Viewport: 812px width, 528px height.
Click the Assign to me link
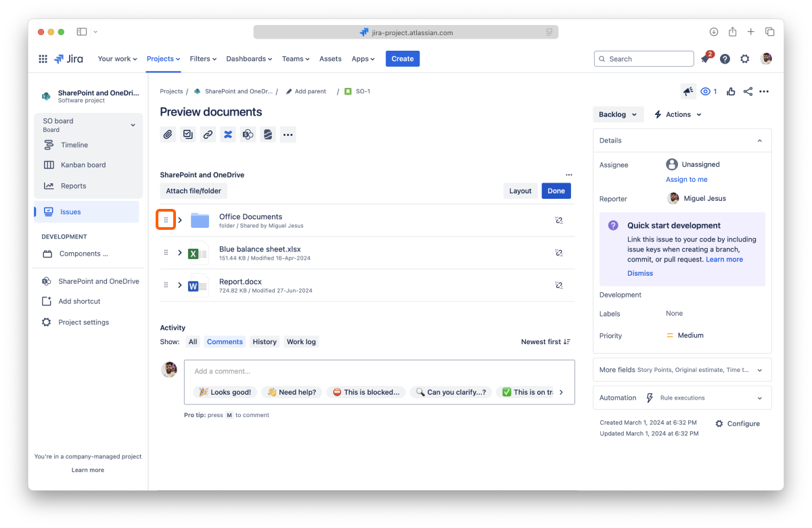[686, 180]
